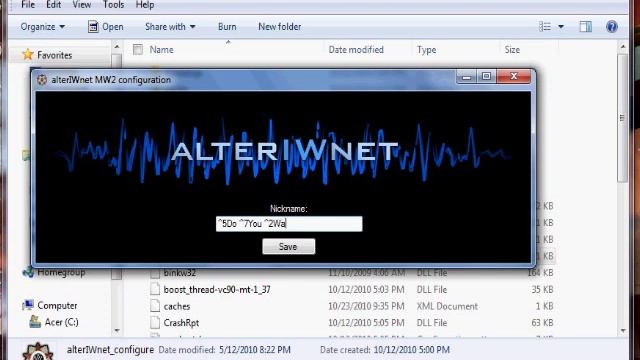Select Favorites in navigation pane
640x360 pixels.
click(x=54, y=55)
